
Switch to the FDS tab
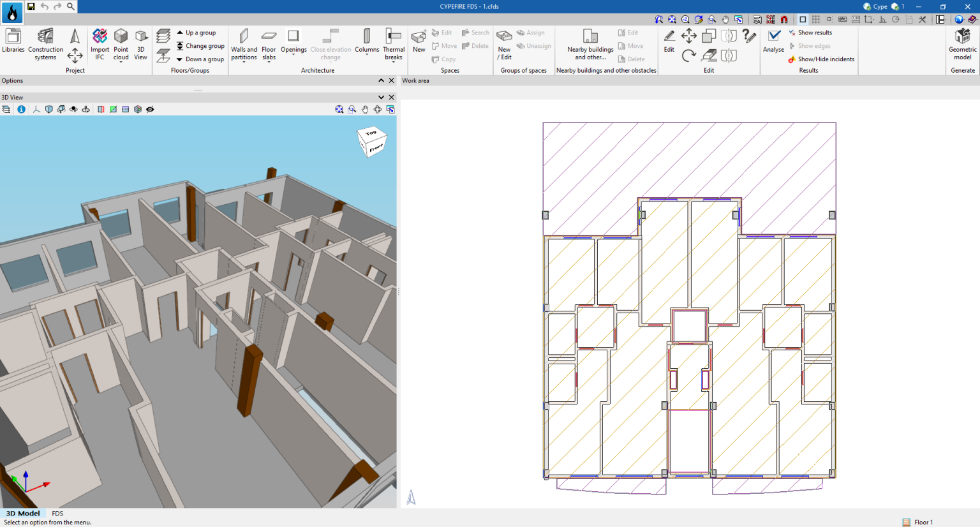pos(57,513)
